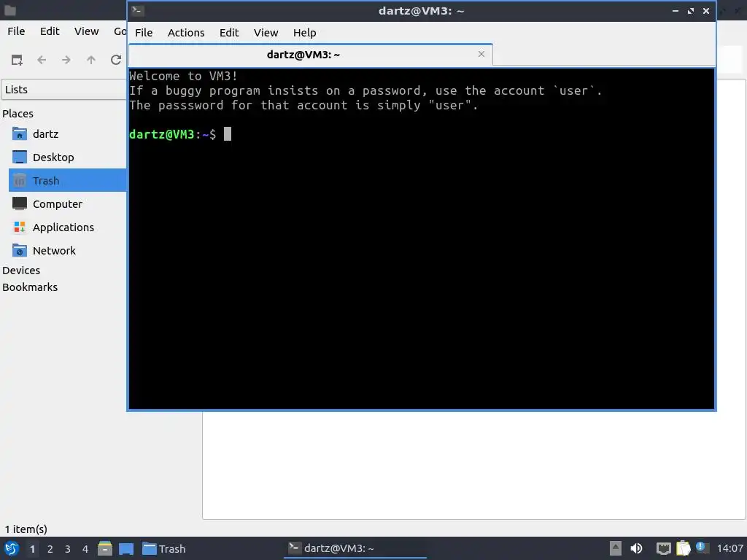
Task: Open the file manager View menu
Action: [86, 31]
